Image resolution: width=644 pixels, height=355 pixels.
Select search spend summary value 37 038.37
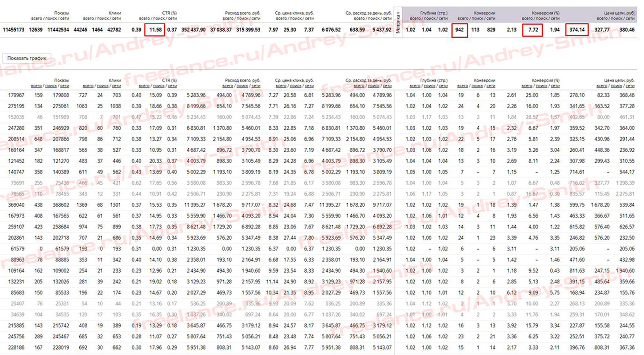coord(221,30)
